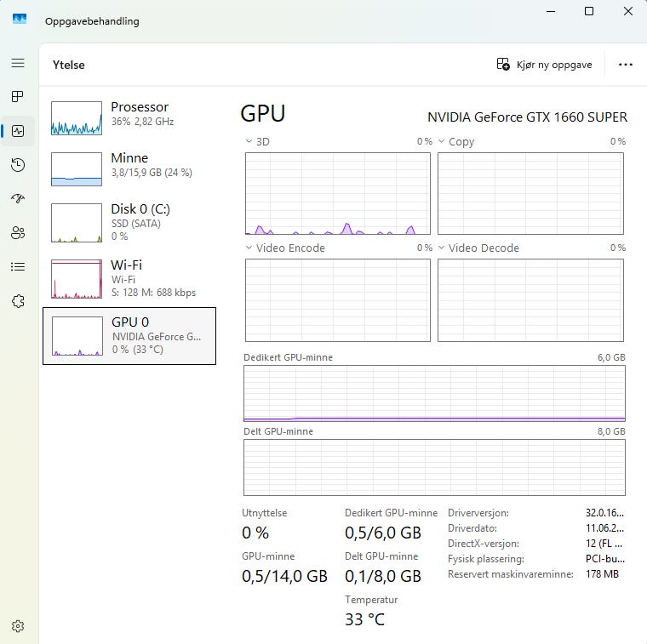Click the 8,0 GB graph maximum label
This screenshot has height=644, width=647.
611,431
